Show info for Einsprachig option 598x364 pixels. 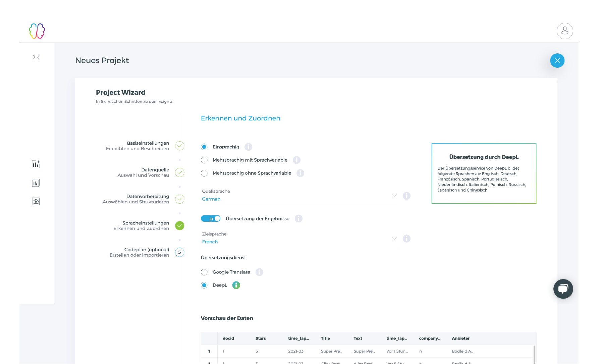point(248,147)
